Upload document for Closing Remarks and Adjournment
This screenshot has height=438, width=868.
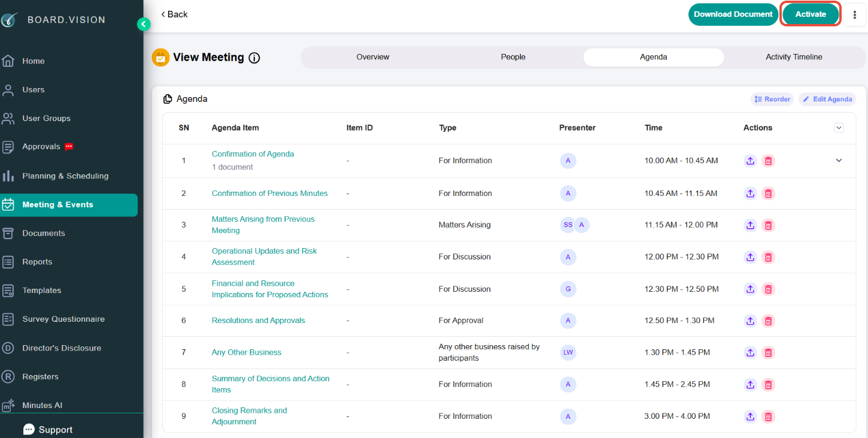pos(750,416)
